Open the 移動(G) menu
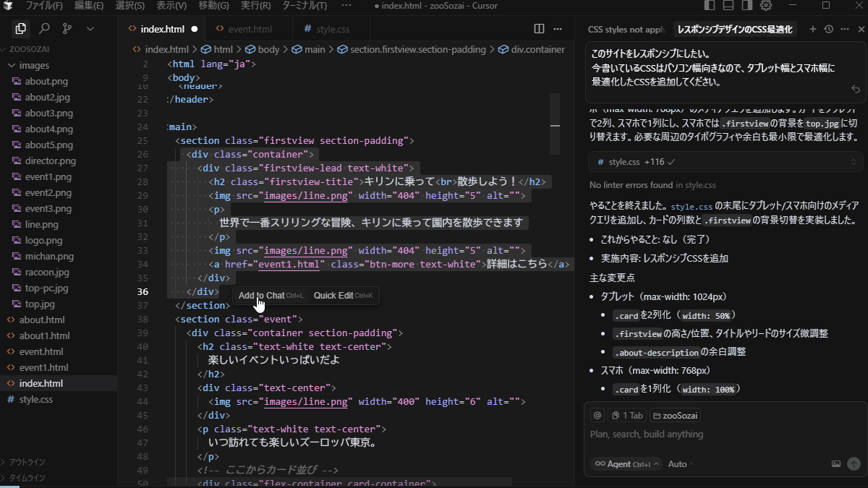Screen dimensions: 868x488 pyautogui.click(x=213, y=6)
